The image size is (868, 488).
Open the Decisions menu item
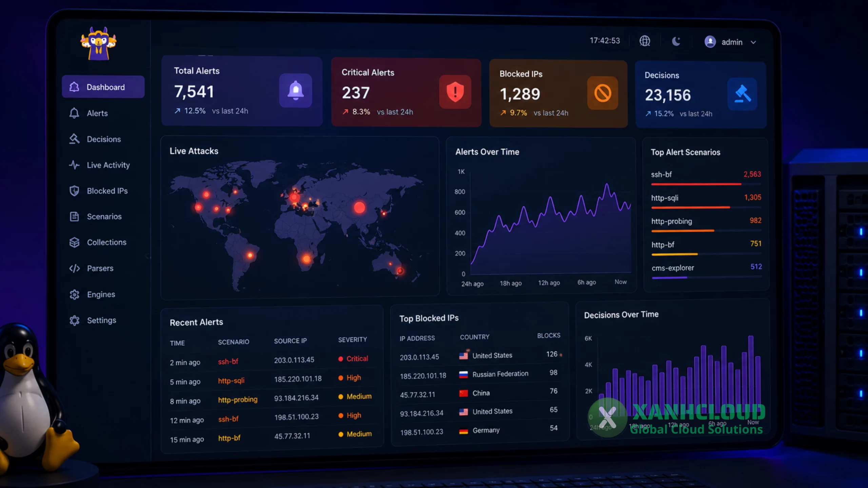tap(104, 139)
